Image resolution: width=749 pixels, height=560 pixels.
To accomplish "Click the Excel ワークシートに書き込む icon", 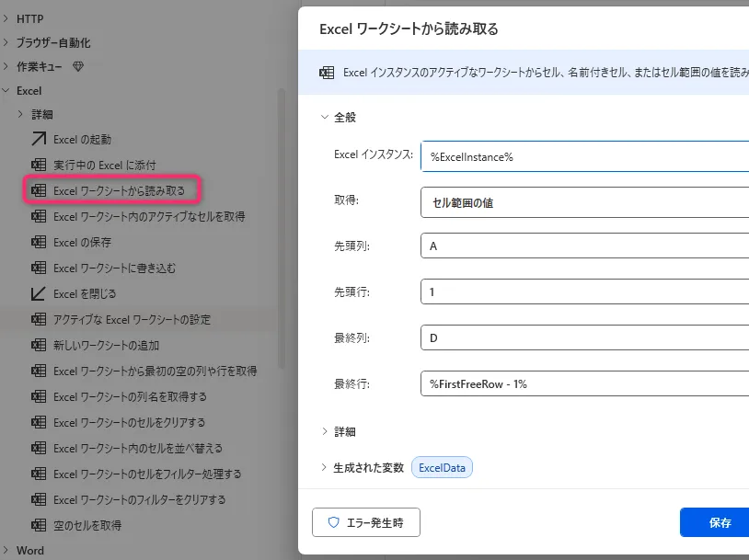I will (39, 269).
